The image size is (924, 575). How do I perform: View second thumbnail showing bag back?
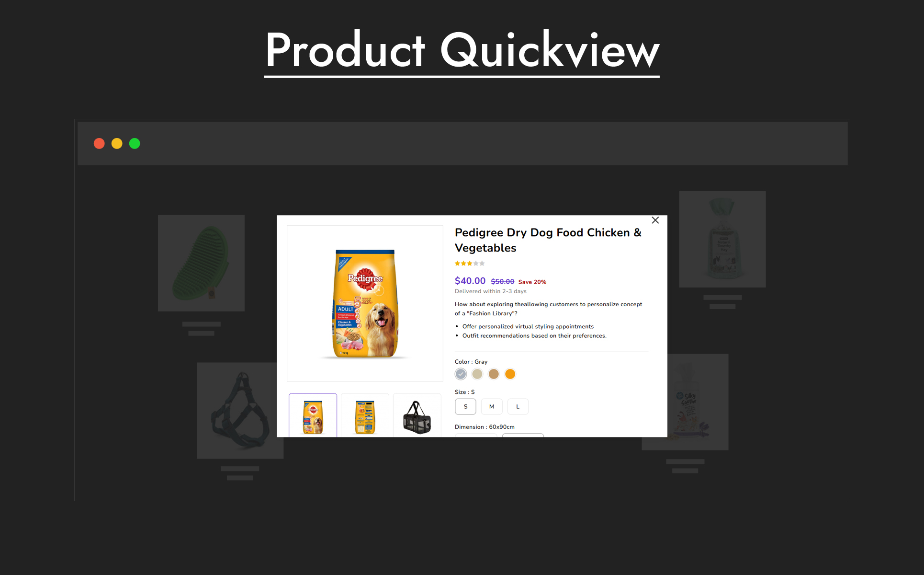pyautogui.click(x=365, y=415)
